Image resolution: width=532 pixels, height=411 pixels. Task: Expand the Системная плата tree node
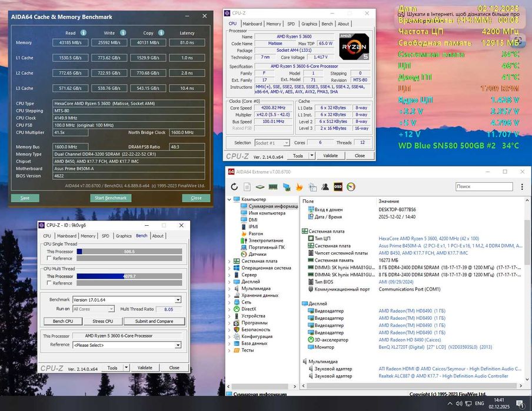[230, 261]
